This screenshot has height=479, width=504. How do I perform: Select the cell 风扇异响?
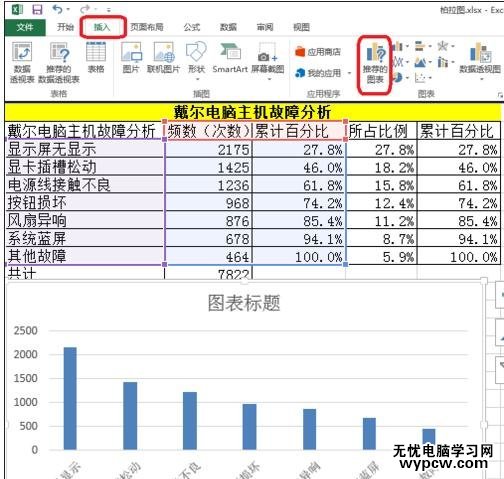(85, 221)
